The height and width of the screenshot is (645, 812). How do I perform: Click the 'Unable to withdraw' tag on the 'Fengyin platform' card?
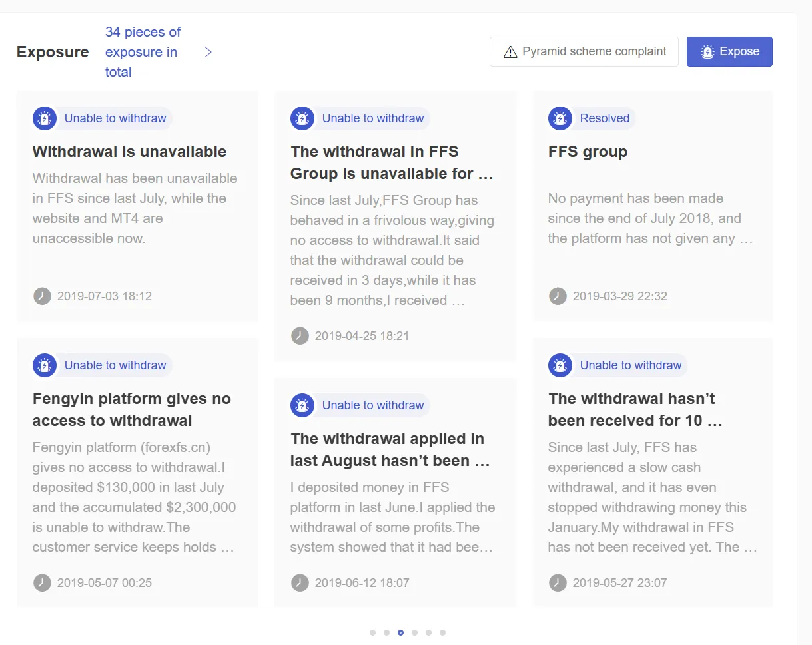[x=115, y=365]
